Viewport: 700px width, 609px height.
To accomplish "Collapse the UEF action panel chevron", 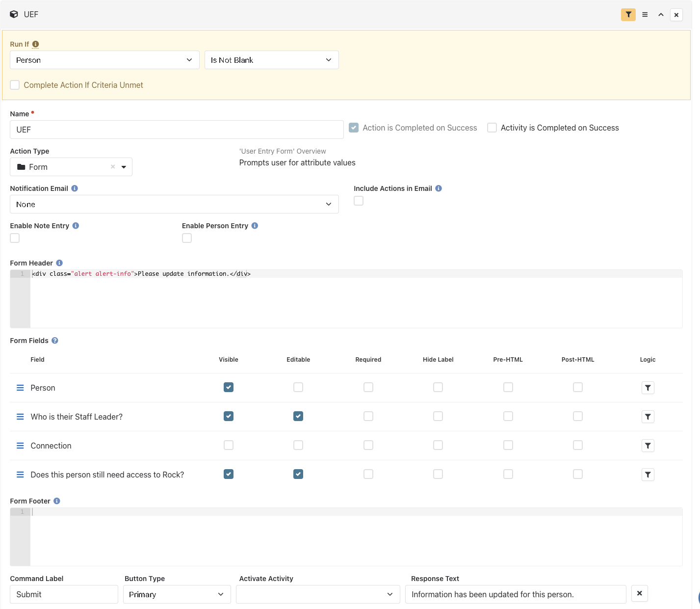I will click(x=661, y=15).
